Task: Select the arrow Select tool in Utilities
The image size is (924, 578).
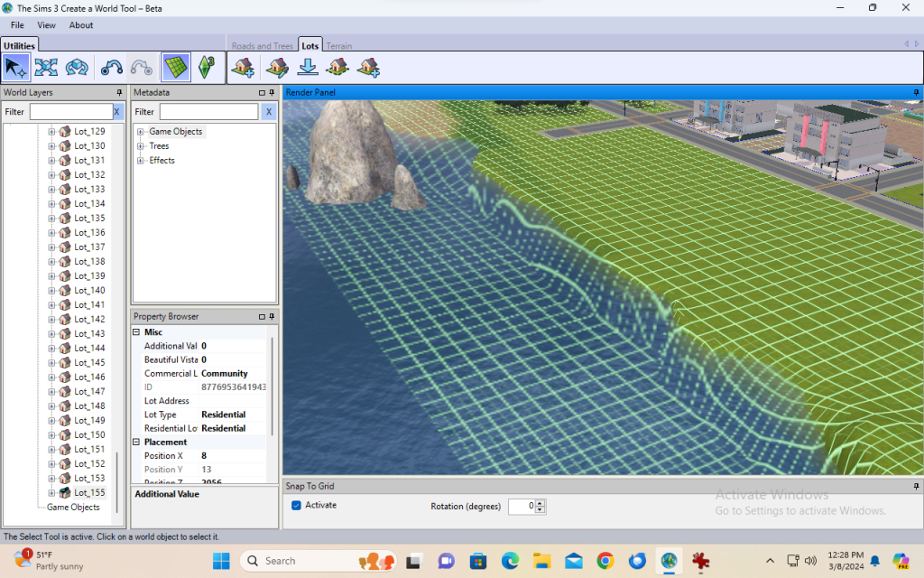Action: coord(16,67)
